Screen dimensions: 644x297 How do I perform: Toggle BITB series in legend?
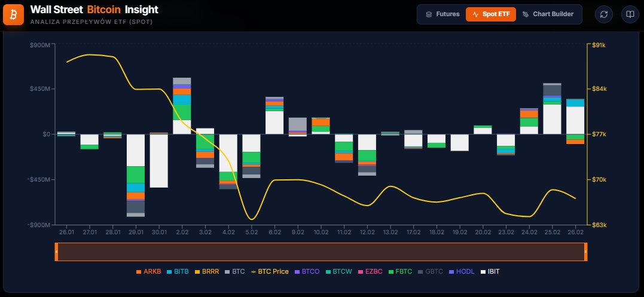tap(178, 271)
